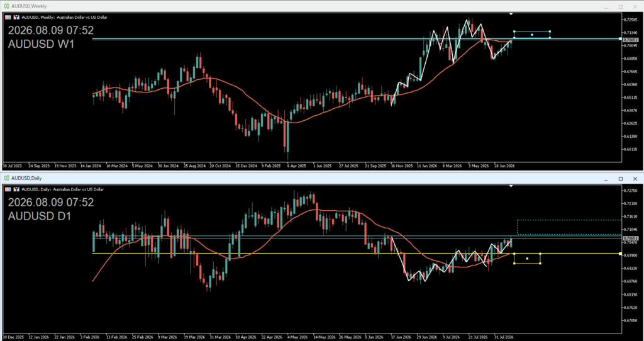The width and height of the screenshot is (644, 341).
Task: Click the cyan rectangle's center handle on Weekly chart
Action: pos(532,35)
